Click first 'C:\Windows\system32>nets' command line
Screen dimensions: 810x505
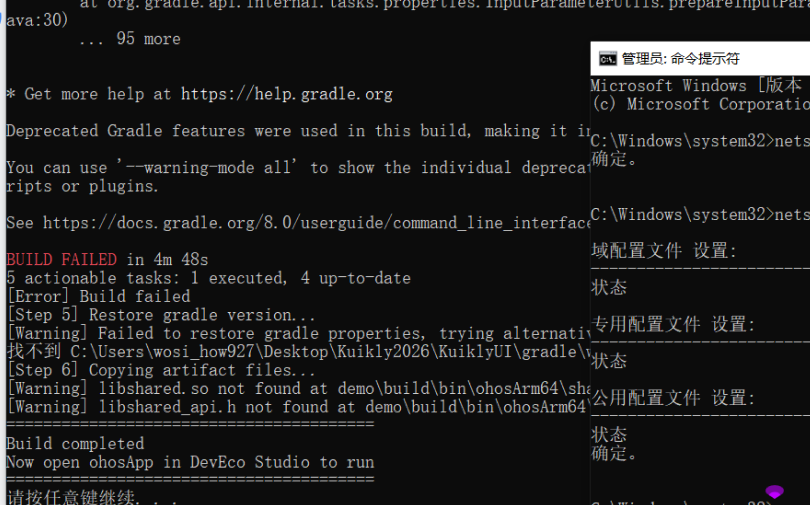[700, 140]
